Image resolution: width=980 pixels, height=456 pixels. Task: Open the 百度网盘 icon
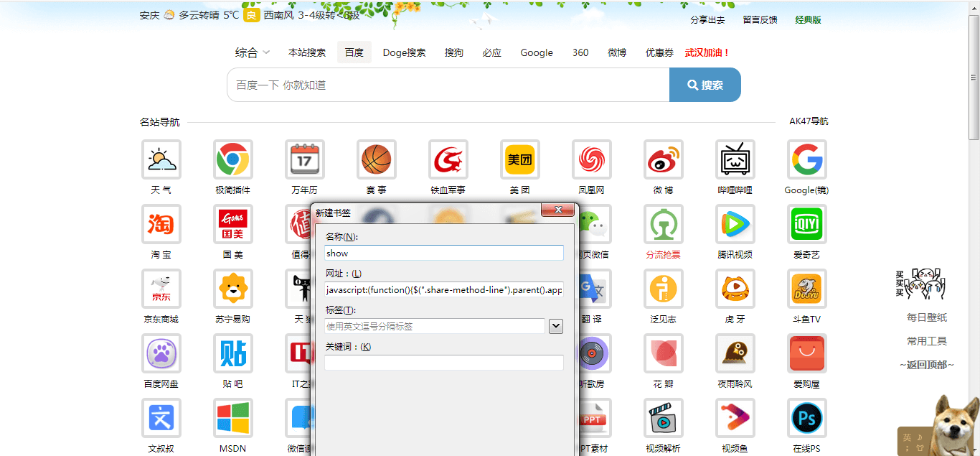(x=161, y=353)
